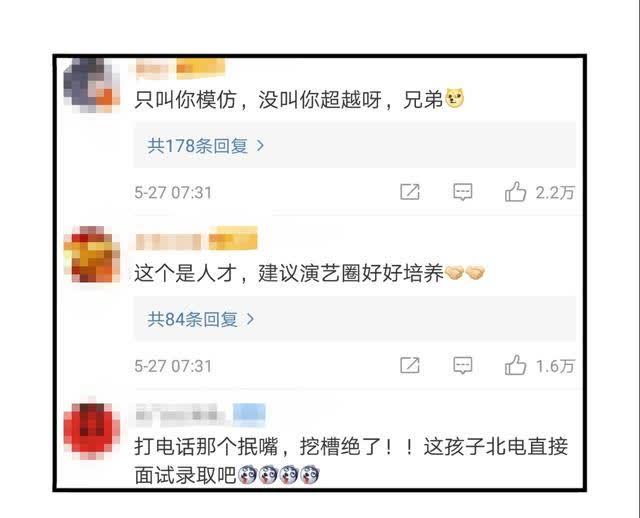Click the chevron beside 共84条回复
The width and height of the screenshot is (640, 518).
click(x=250, y=319)
